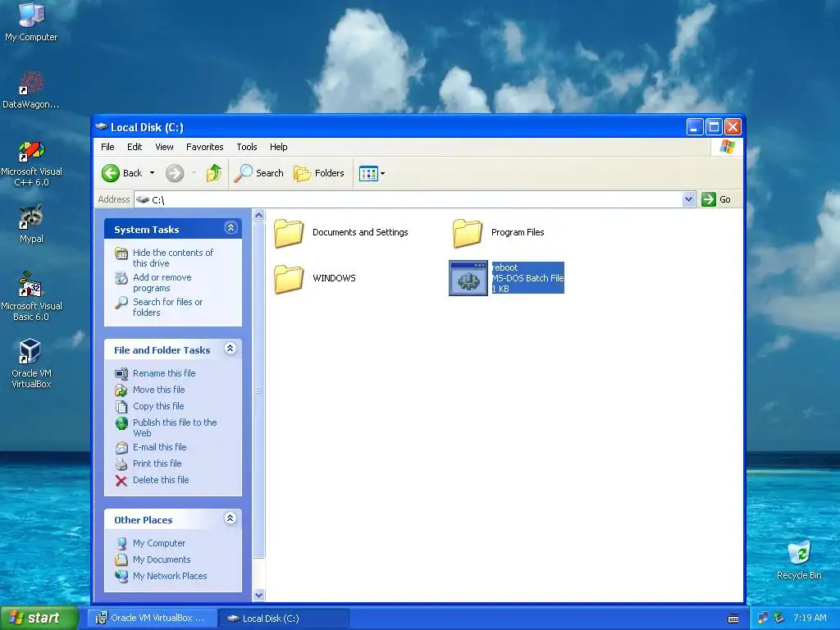Select the Mypal browser desktop icon

pyautogui.click(x=31, y=224)
